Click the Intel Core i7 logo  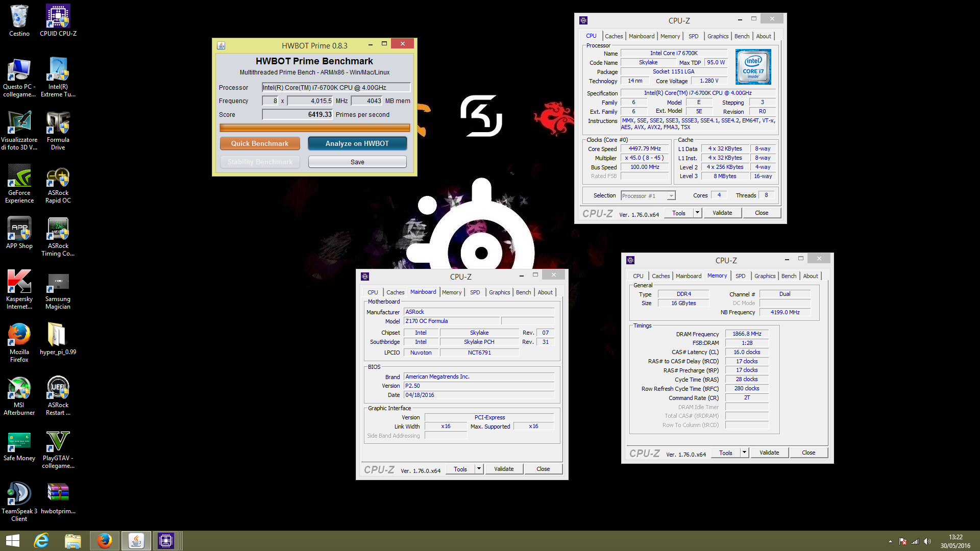[x=753, y=67]
